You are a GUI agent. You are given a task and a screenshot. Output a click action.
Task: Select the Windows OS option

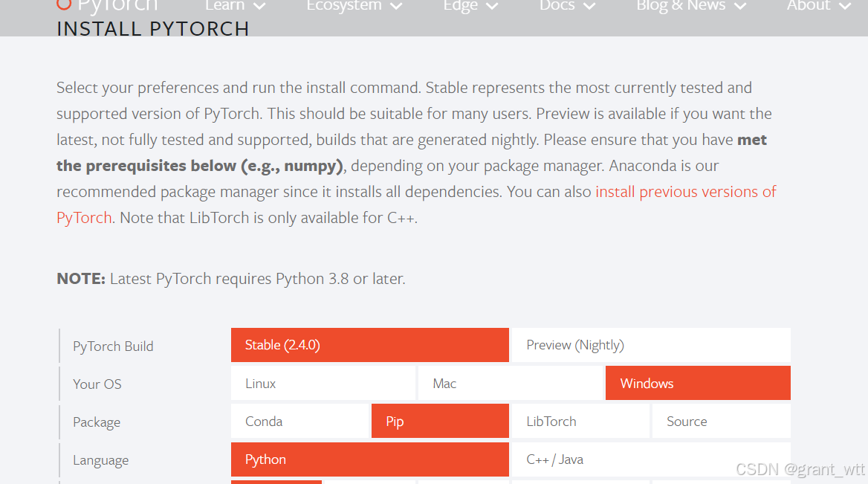coord(697,384)
